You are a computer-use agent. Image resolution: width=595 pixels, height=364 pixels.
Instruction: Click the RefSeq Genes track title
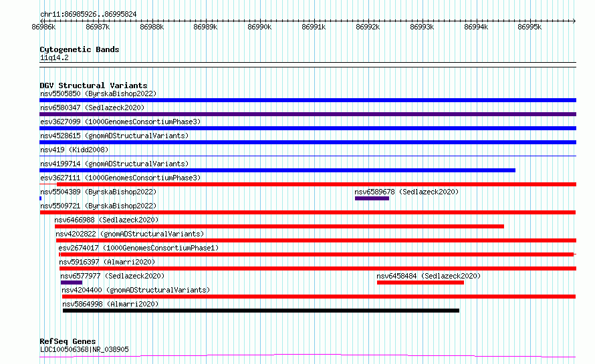click(68, 341)
